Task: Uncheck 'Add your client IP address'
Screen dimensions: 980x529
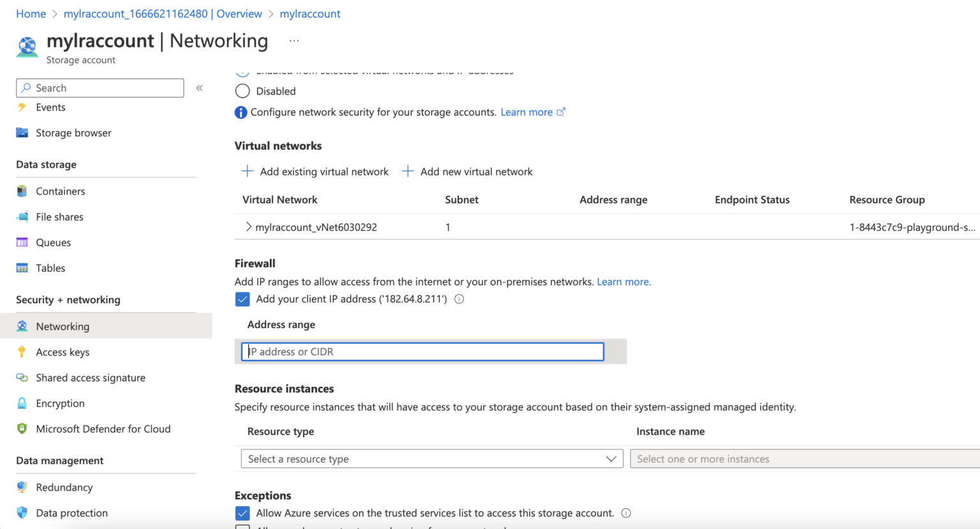Action: coord(242,299)
